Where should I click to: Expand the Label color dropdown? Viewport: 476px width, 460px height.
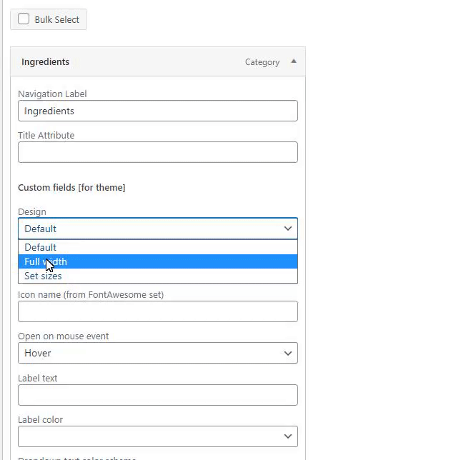[157, 436]
